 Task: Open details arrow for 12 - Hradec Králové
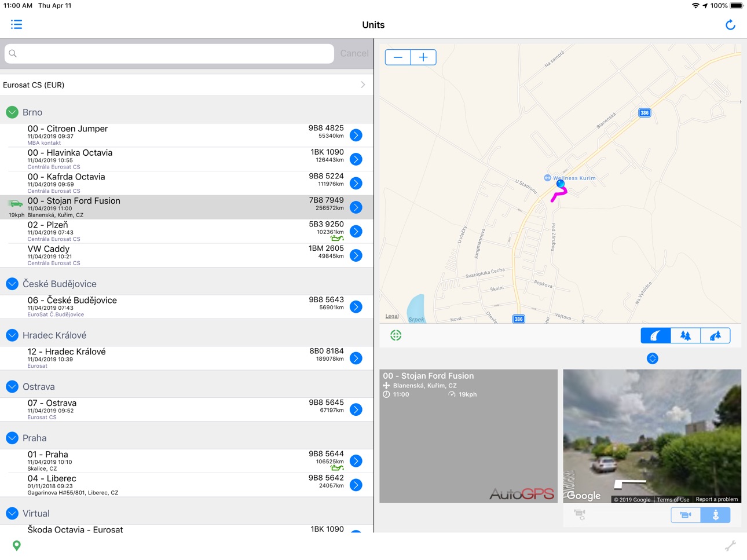[x=356, y=358]
